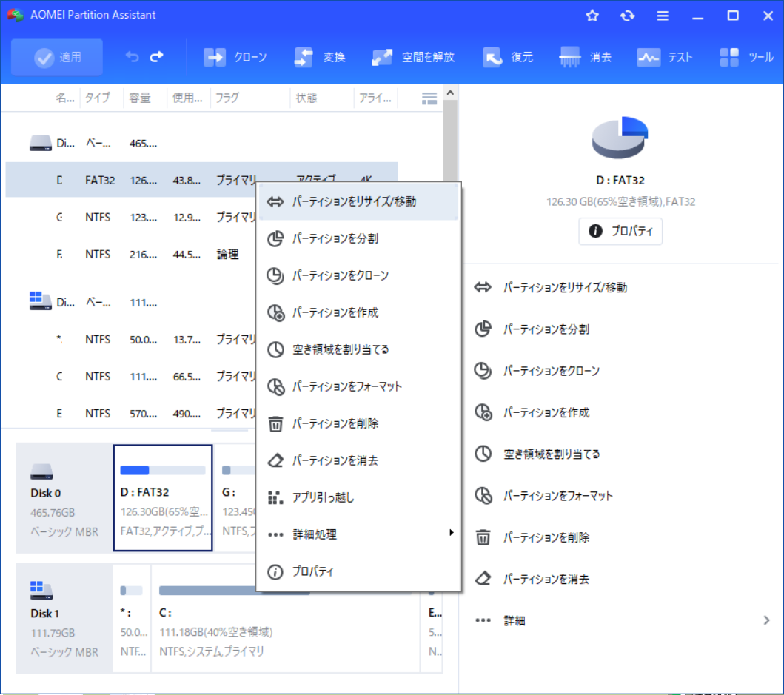Select Disk 0 465.76GB header in disk map
784x695 pixels.
(64, 498)
